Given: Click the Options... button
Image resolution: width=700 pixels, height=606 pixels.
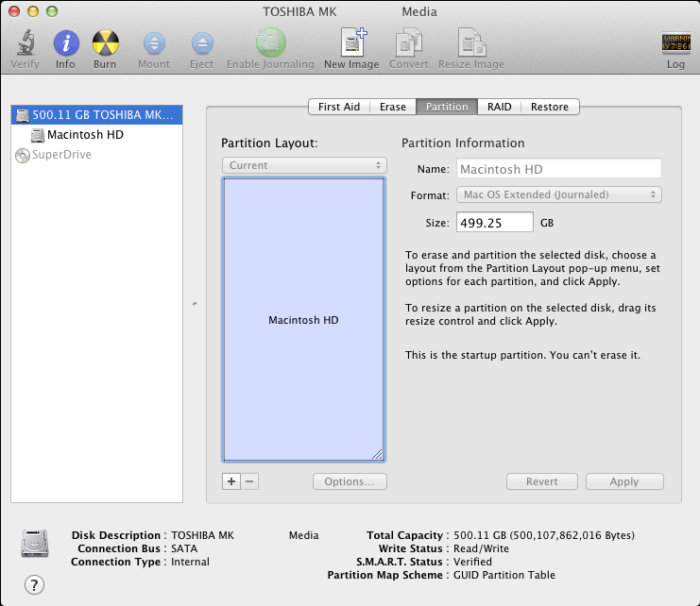Looking at the screenshot, I should (350, 481).
